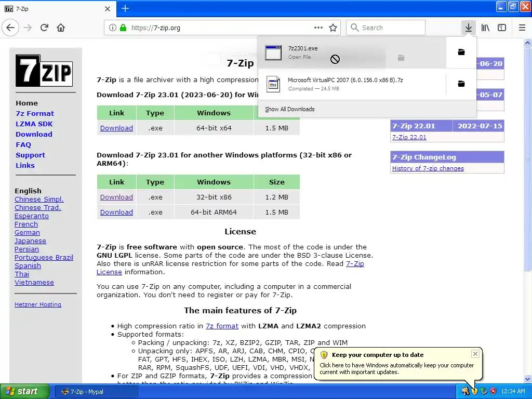Open the Windows Start menu

coord(24,391)
